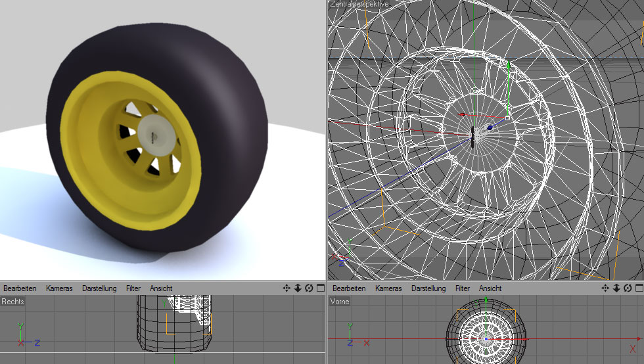The image size is (644, 364).
Task: Click the zoom arrow icon in the Rechts viewport header
Action: tap(298, 288)
